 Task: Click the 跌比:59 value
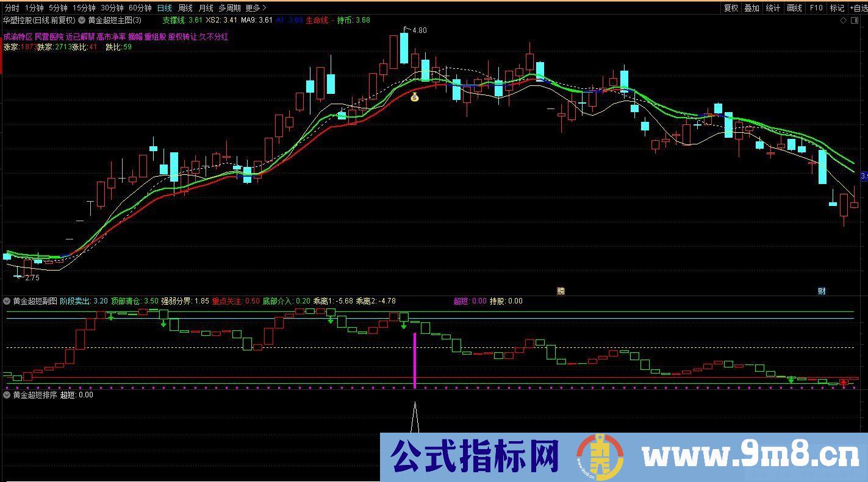[x=118, y=47]
